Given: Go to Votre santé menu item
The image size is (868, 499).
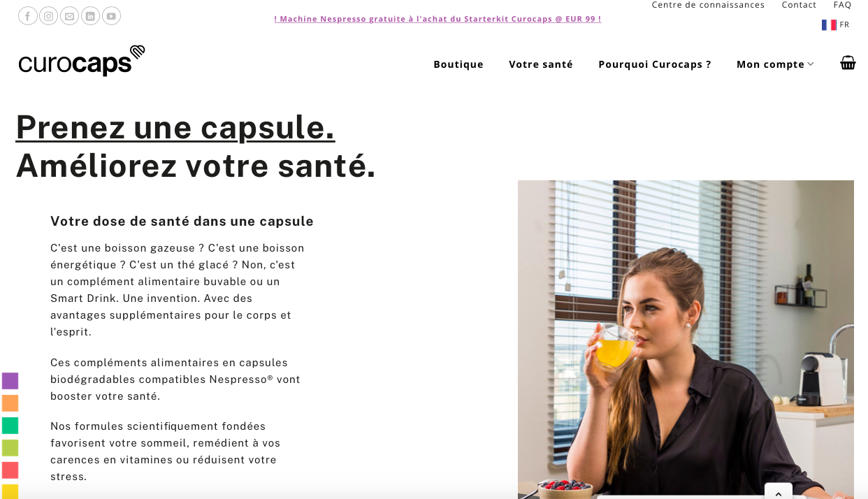Looking at the screenshot, I should [x=541, y=64].
